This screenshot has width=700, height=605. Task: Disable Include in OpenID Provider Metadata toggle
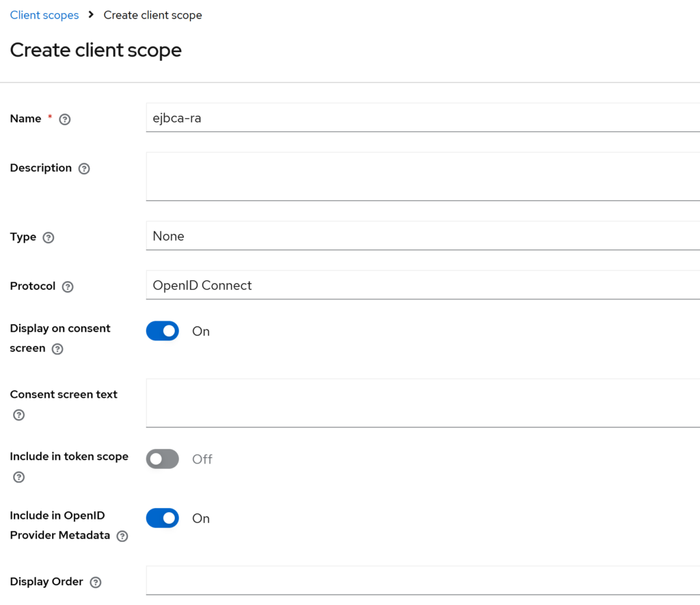[163, 518]
